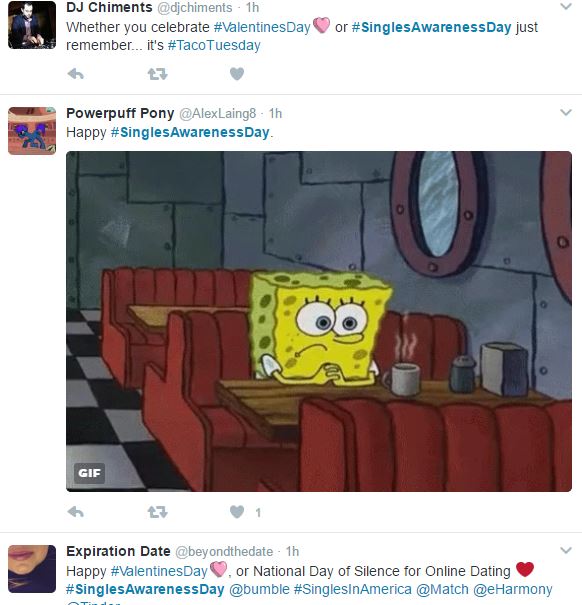Screen dimensions: 582x605
Task: Open DJ Chiments profile avatar
Action: click(32, 25)
